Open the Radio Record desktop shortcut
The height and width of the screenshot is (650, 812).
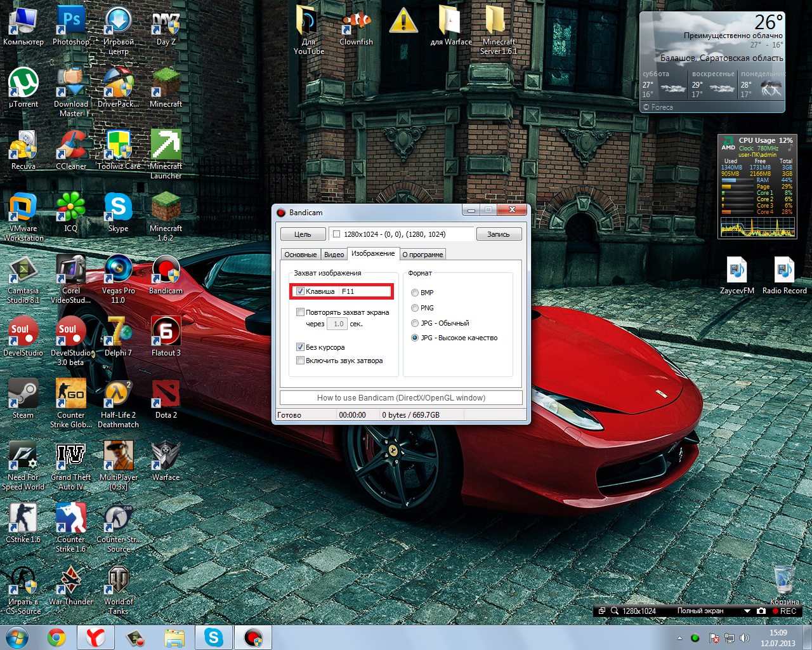(785, 275)
